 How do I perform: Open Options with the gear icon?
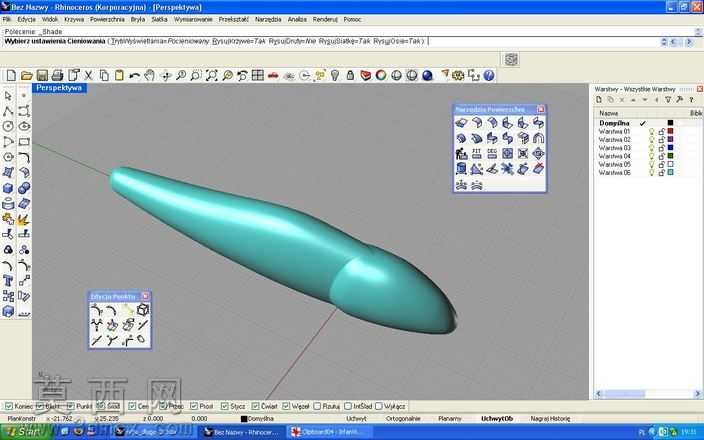click(x=458, y=75)
